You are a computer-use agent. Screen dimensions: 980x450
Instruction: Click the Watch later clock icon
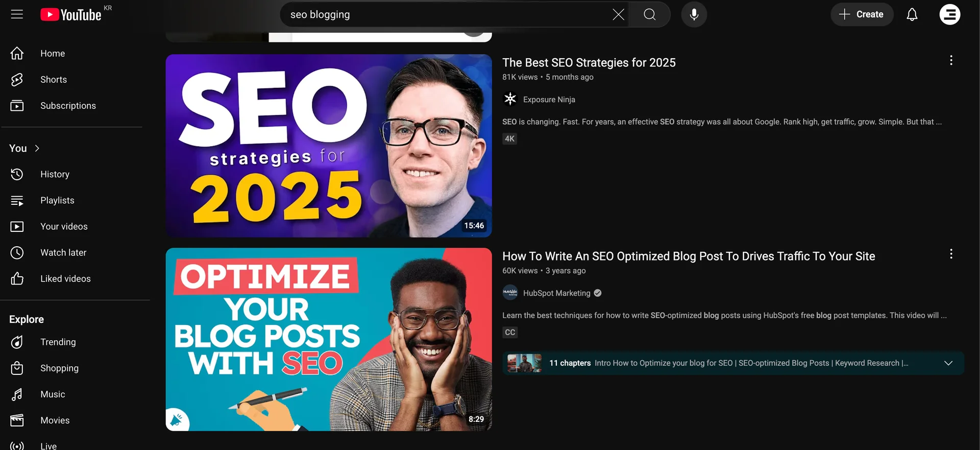[17, 252]
